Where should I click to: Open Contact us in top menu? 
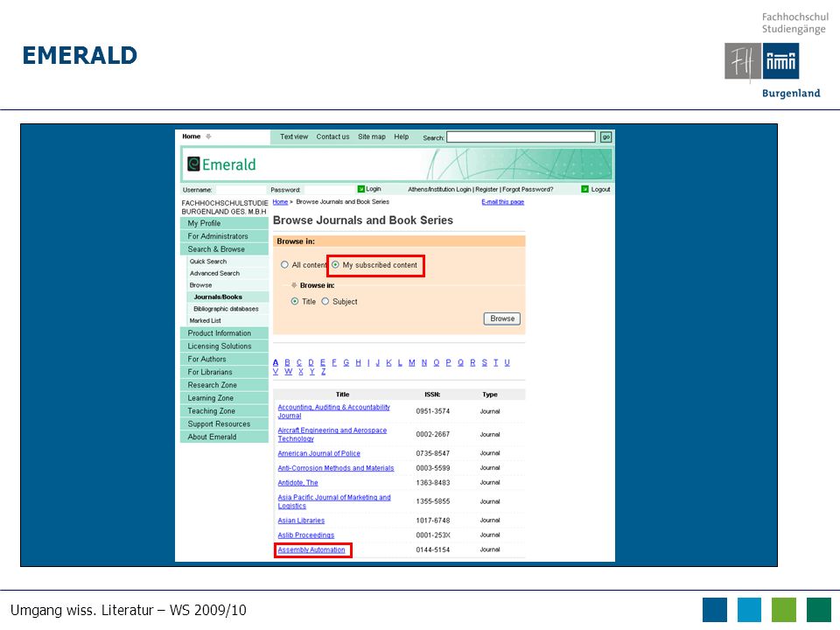(x=332, y=136)
